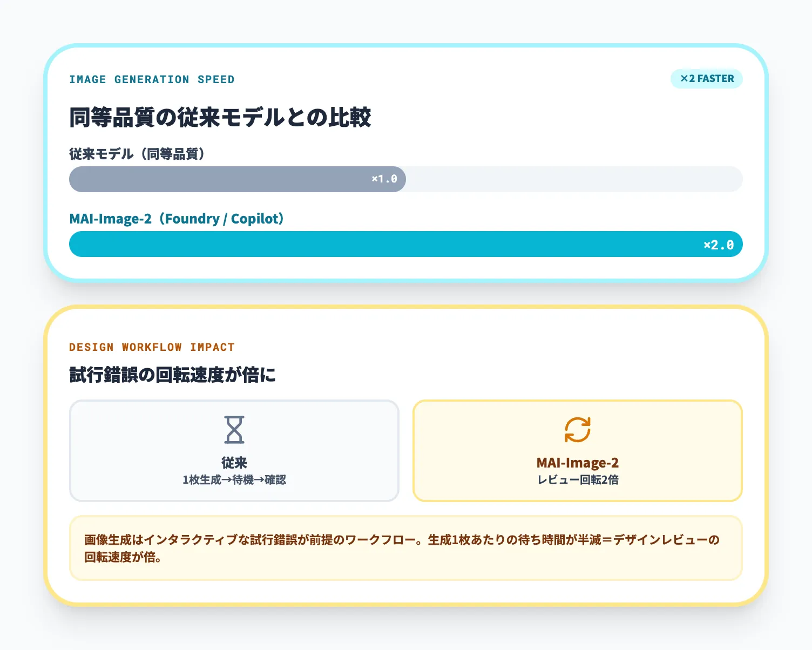This screenshot has width=812, height=650.
Task: Click the teal ×2.0 progress bar
Action: 406,244
